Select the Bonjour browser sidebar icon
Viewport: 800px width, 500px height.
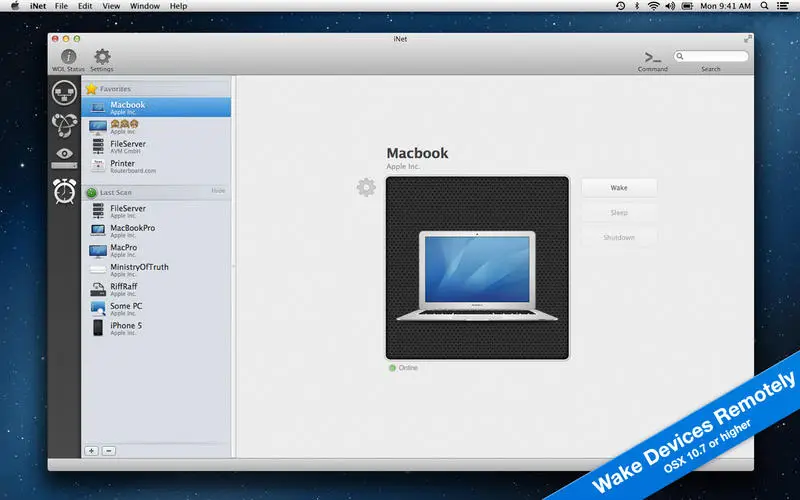click(x=64, y=125)
